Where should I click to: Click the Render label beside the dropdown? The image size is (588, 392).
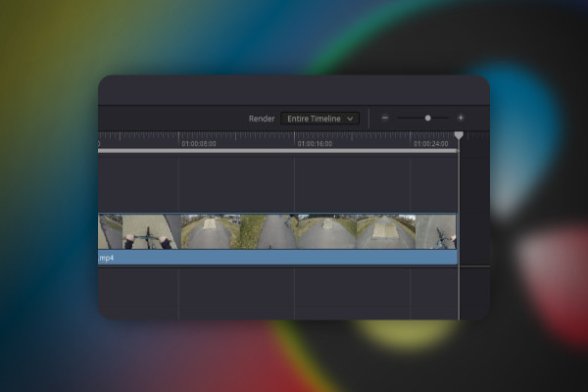click(262, 119)
